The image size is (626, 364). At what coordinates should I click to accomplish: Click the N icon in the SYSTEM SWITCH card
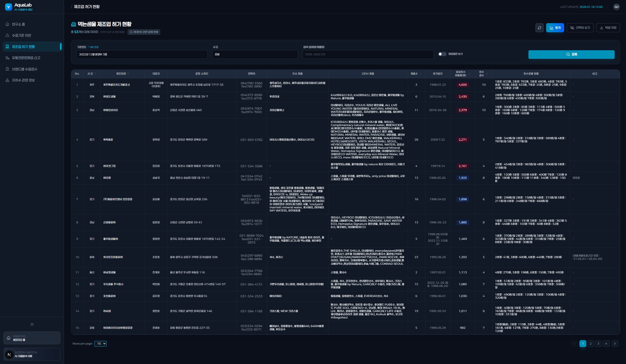pyautogui.click(x=9, y=355)
